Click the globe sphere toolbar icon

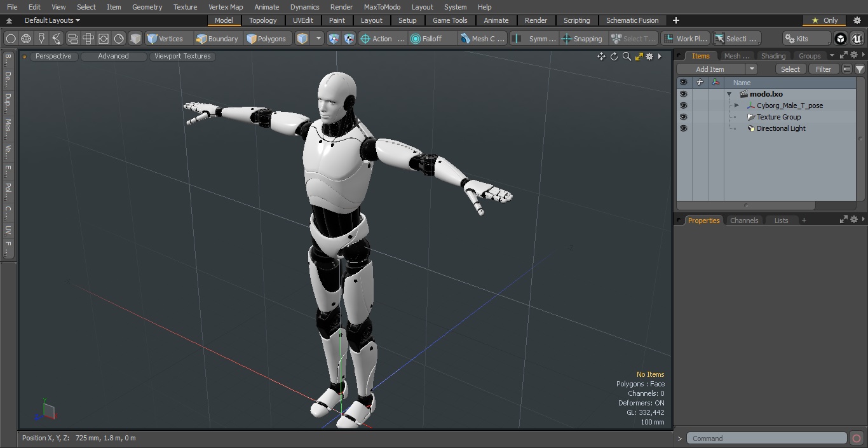click(26, 39)
